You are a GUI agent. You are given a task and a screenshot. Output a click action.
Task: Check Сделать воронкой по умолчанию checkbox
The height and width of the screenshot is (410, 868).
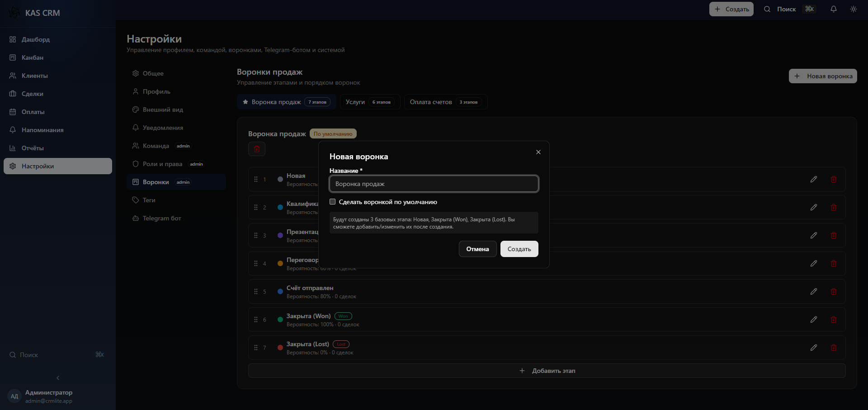333,202
